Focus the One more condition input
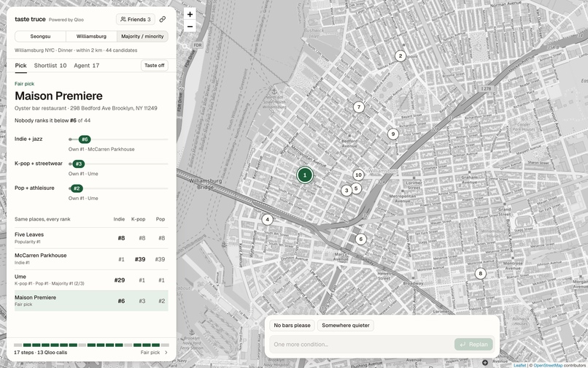This screenshot has height=368, width=588. click(361, 345)
